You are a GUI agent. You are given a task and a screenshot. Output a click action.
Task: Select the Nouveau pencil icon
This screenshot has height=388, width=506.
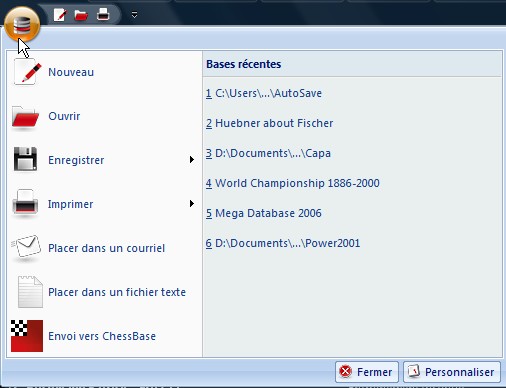tap(27, 72)
